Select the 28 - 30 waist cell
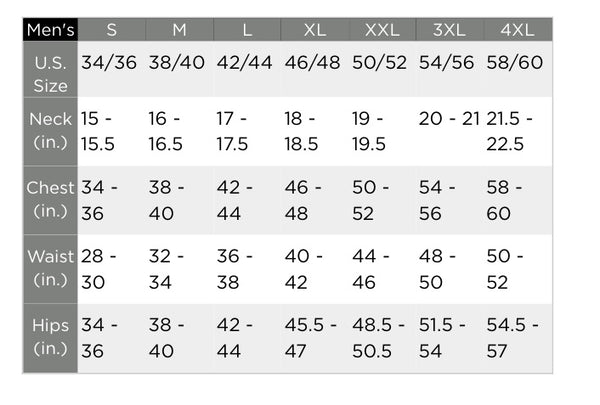 click(x=100, y=269)
